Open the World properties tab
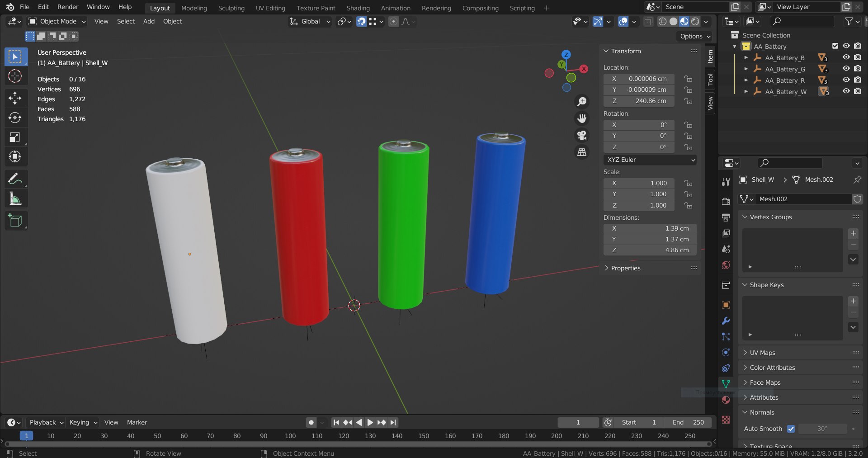This screenshot has width=868, height=458. [726, 265]
